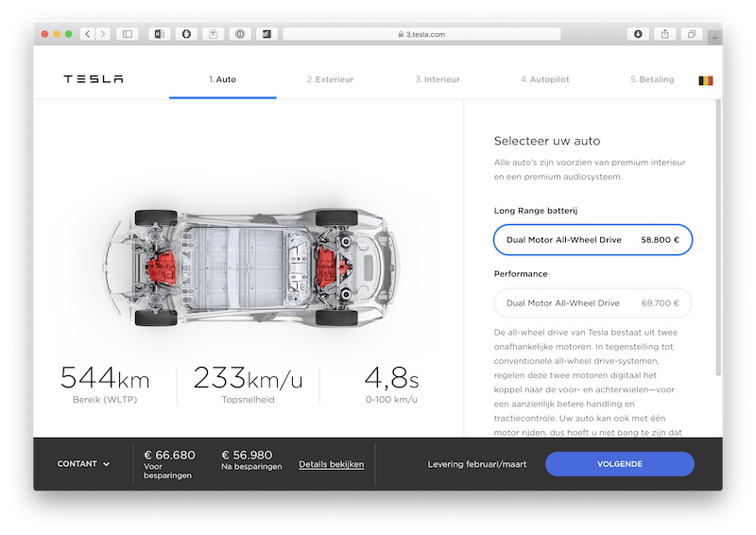Open the Safari share menu

pos(665,34)
